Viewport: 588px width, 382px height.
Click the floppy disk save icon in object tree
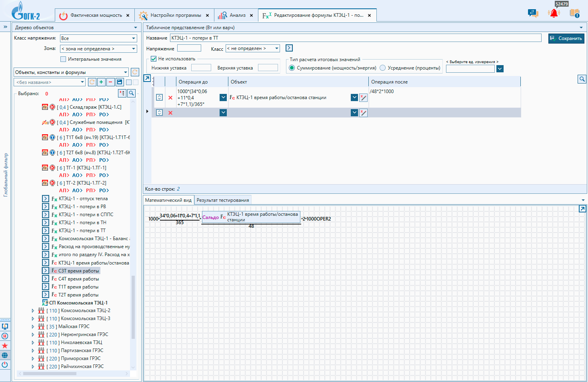pyautogui.click(x=119, y=82)
